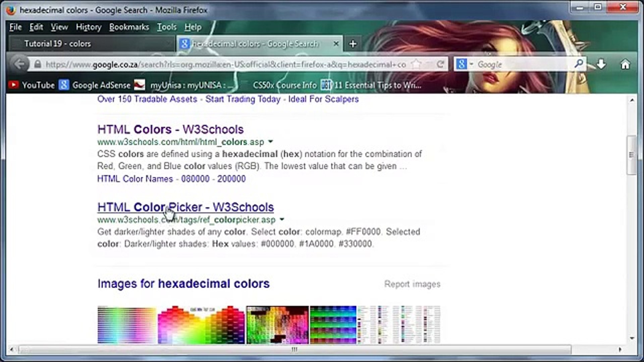This screenshot has width=644, height=362.
Task: Open the Bookmarks menu
Action: [129, 27]
